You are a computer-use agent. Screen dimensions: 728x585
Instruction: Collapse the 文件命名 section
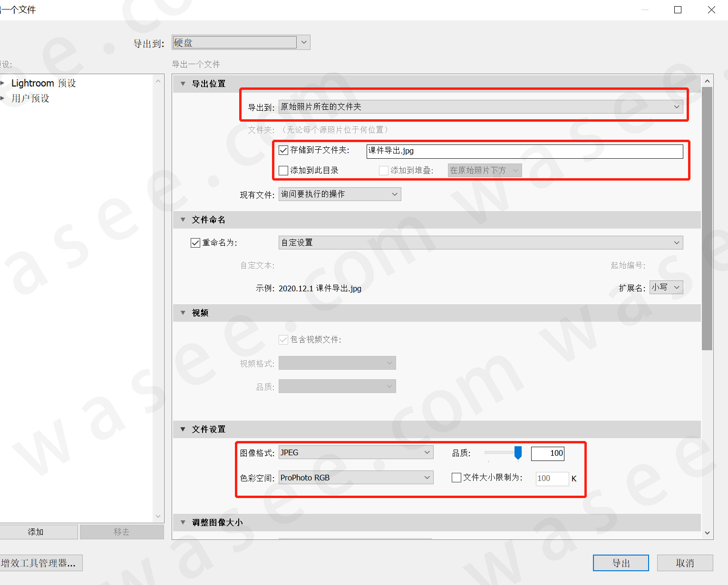click(x=183, y=220)
